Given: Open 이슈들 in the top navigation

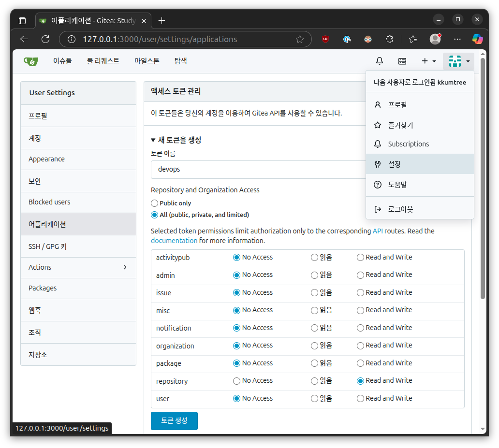Looking at the screenshot, I should click(62, 61).
